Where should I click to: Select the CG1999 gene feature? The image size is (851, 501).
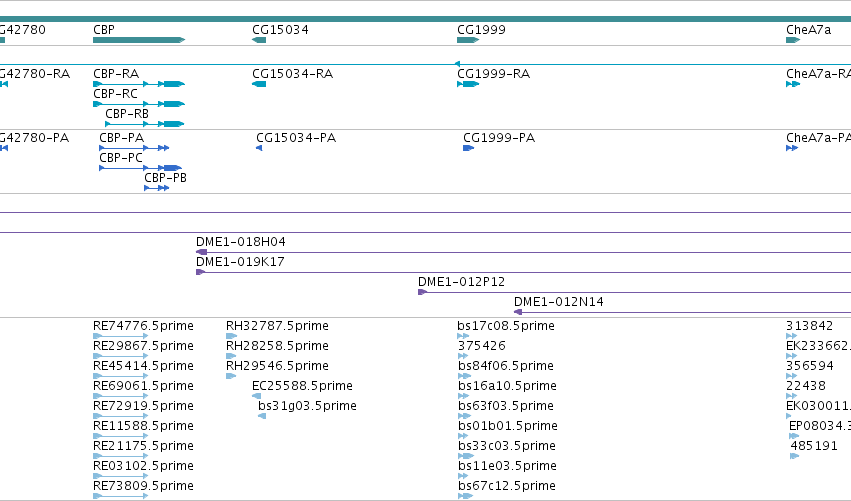pyautogui.click(x=468, y=40)
